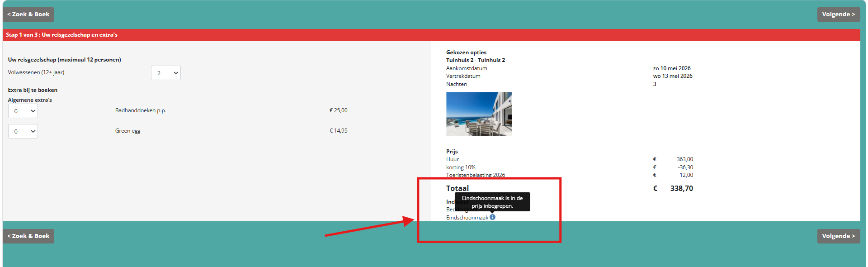Go back via top < Zoek & Boek
Image resolution: width=868 pixels, height=267 pixels.
tap(28, 14)
